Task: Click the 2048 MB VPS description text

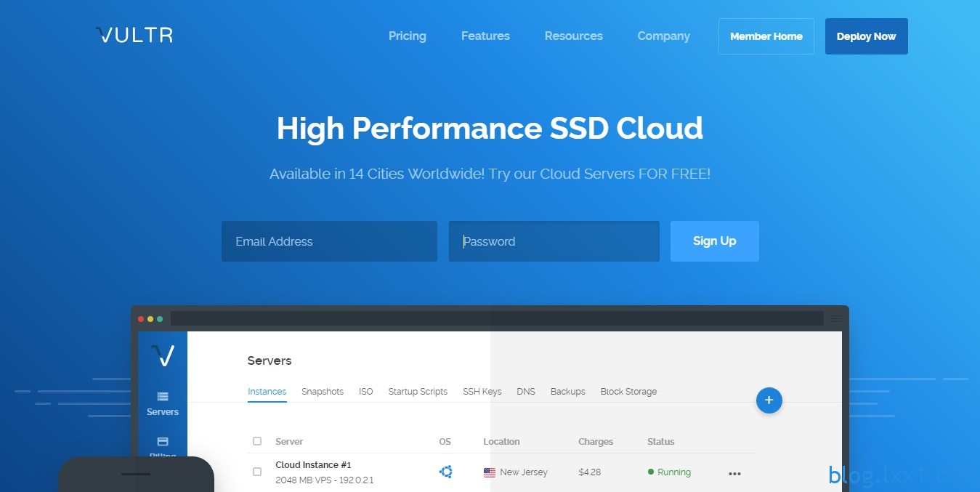Action: [325, 480]
